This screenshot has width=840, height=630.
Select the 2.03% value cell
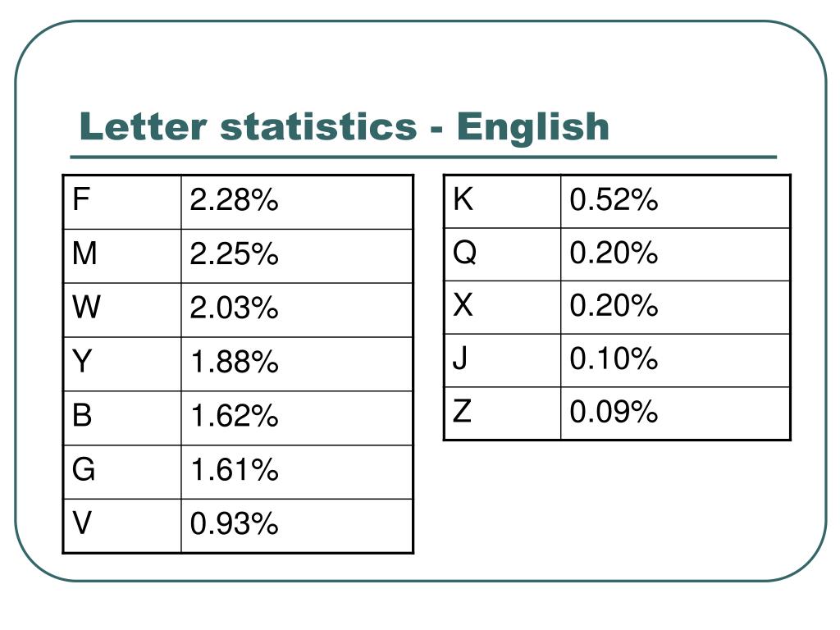click(297, 310)
